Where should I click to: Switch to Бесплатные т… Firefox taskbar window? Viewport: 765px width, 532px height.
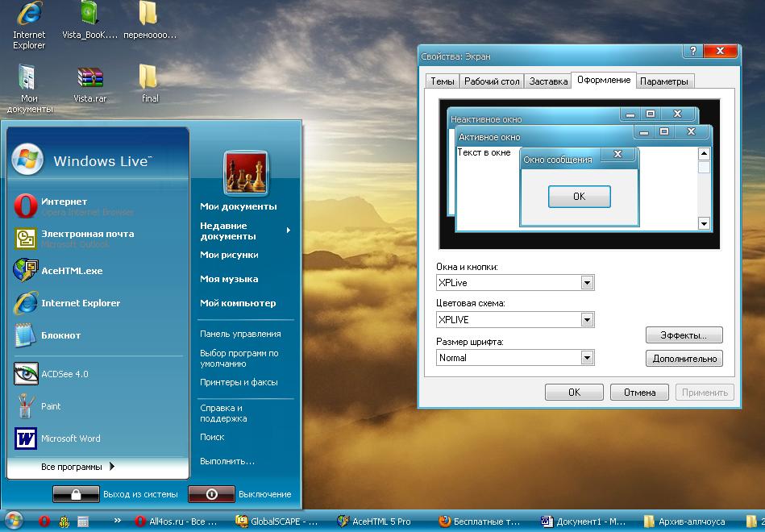(x=480, y=522)
